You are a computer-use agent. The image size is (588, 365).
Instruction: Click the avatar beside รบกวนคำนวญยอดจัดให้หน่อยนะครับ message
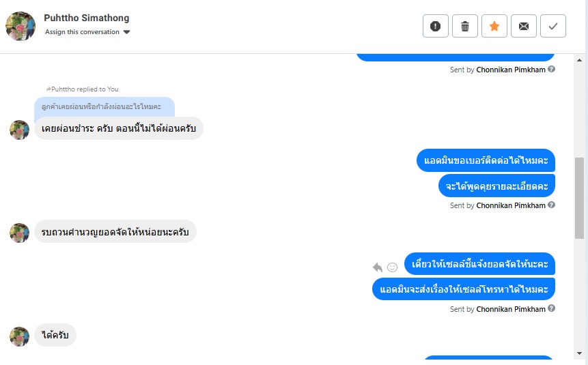19,232
